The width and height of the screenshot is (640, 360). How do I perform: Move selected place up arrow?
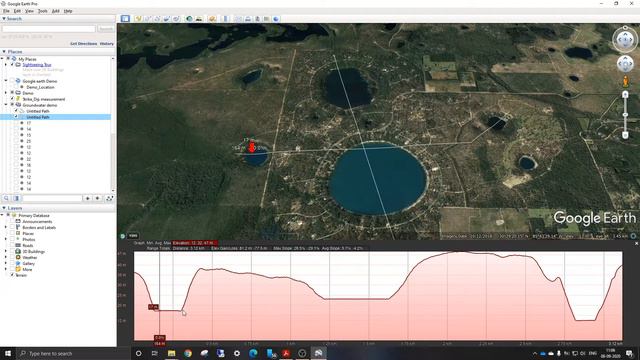[x=87, y=198]
